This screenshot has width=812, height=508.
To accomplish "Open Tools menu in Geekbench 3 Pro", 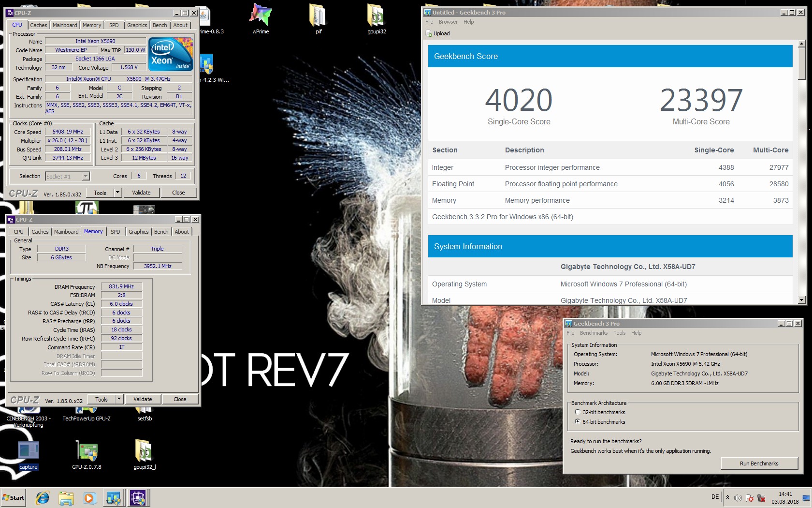I will tap(619, 333).
